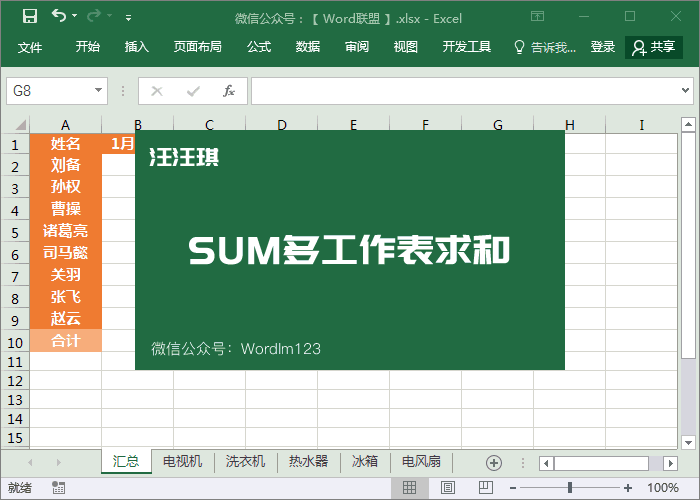700x500 pixels.
Task: Click horizontal scrollbar left arrow
Action: click(x=546, y=463)
